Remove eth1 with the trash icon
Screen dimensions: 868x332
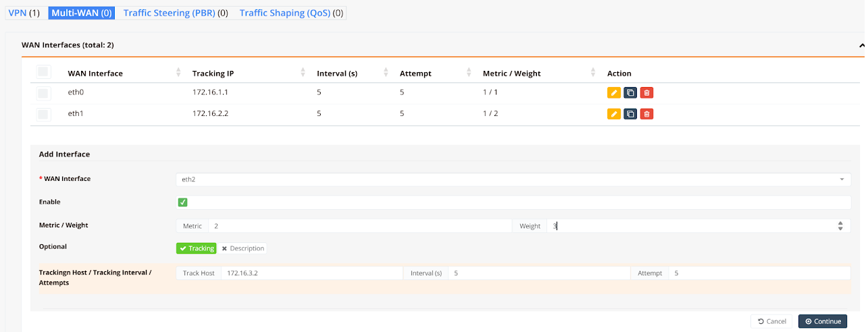(x=646, y=114)
